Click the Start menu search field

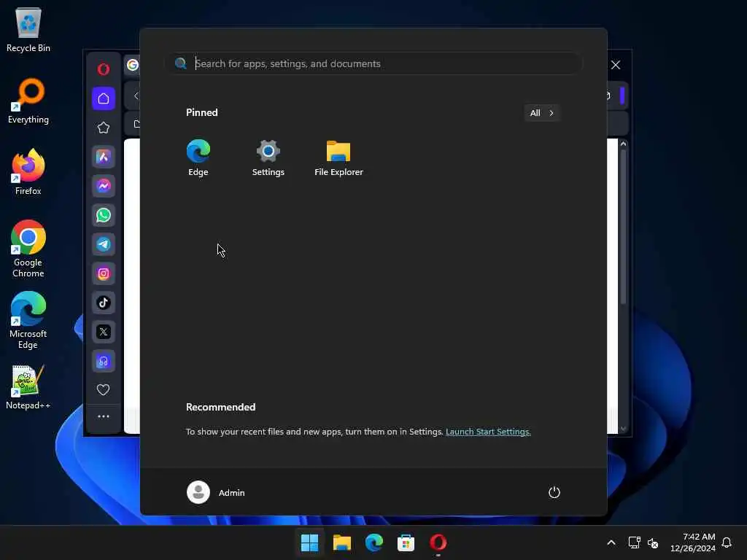pos(374,63)
